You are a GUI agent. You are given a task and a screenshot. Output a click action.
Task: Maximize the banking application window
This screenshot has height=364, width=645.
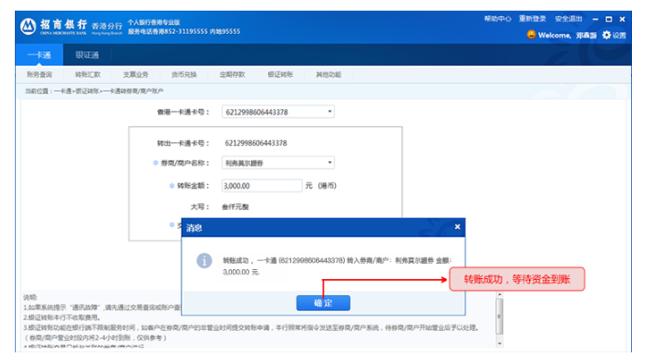click(609, 19)
